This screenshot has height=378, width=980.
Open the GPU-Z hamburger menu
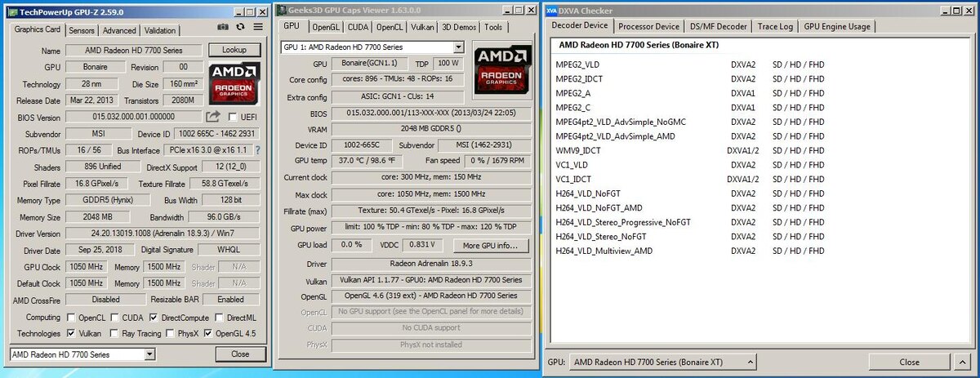pos(258,28)
